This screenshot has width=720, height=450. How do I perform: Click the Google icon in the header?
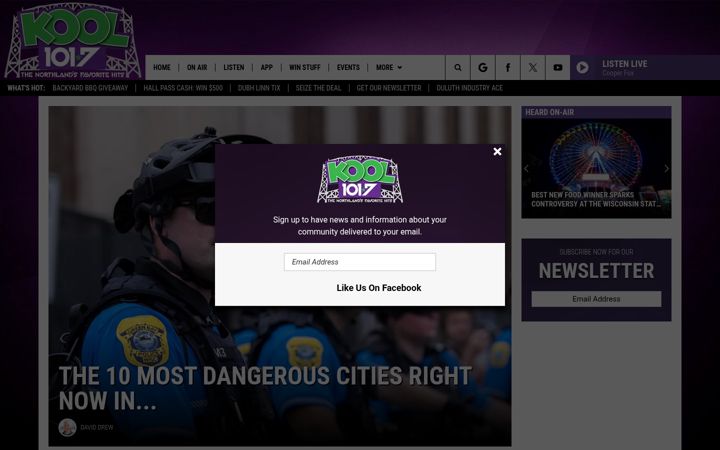tap(483, 68)
